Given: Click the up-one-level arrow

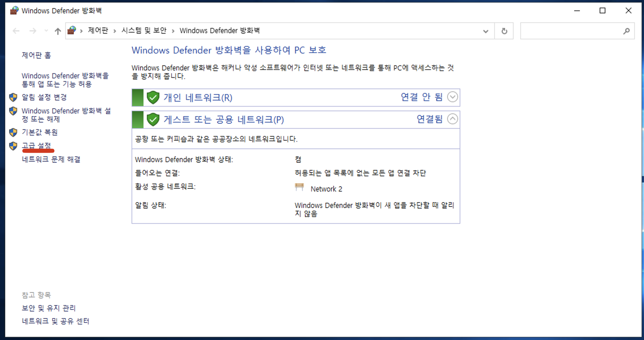Looking at the screenshot, I should point(58,31).
